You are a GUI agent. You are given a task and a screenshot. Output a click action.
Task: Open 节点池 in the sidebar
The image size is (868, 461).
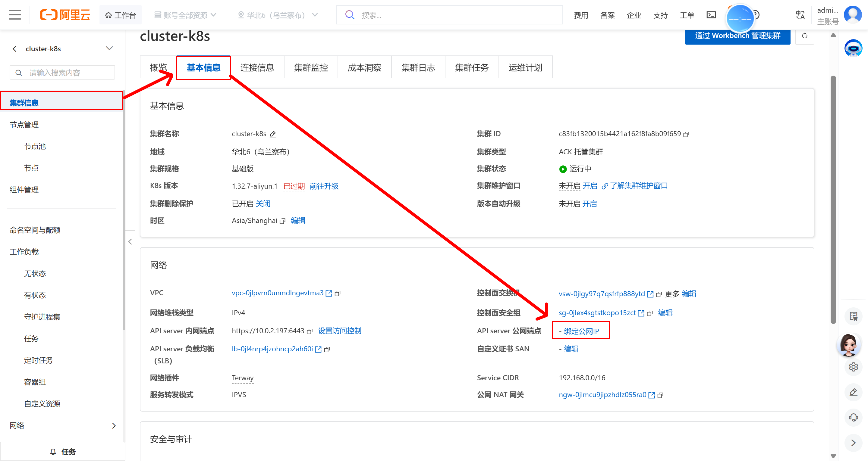(35, 146)
